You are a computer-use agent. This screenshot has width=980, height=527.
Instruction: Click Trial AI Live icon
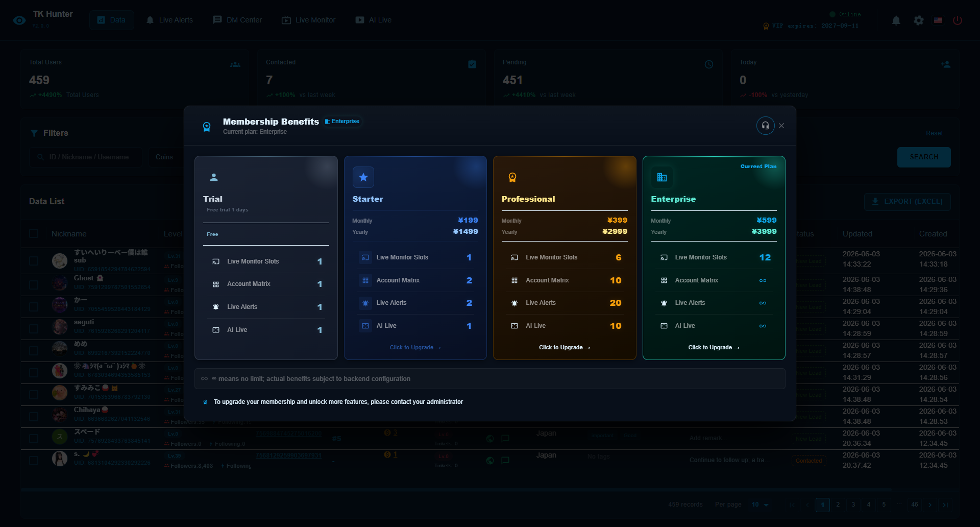tap(216, 330)
